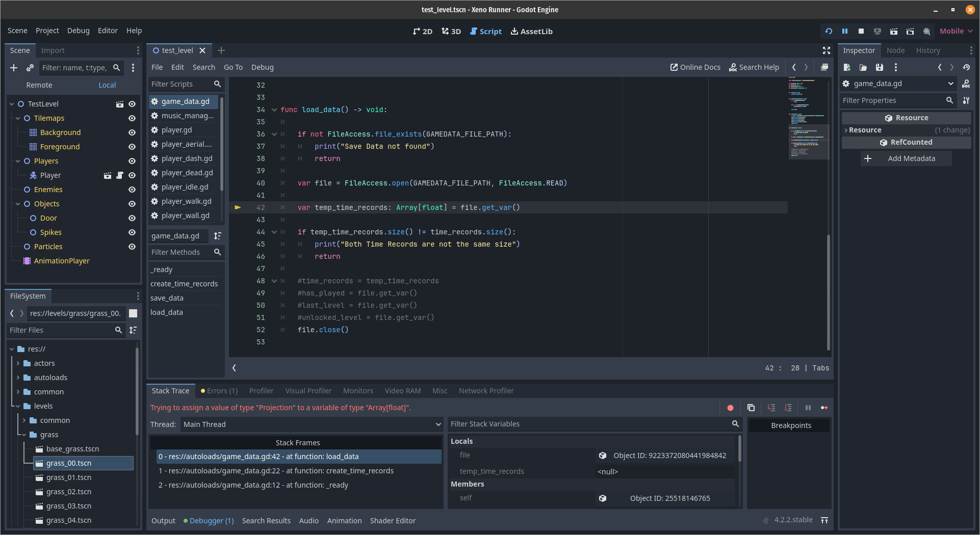The height and width of the screenshot is (535, 980).
Task: Toggle visibility of the Door node
Action: pyautogui.click(x=132, y=218)
